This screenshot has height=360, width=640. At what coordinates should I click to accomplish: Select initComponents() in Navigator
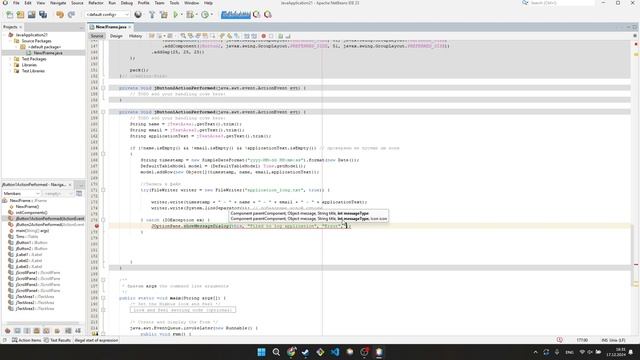[x=31, y=213]
